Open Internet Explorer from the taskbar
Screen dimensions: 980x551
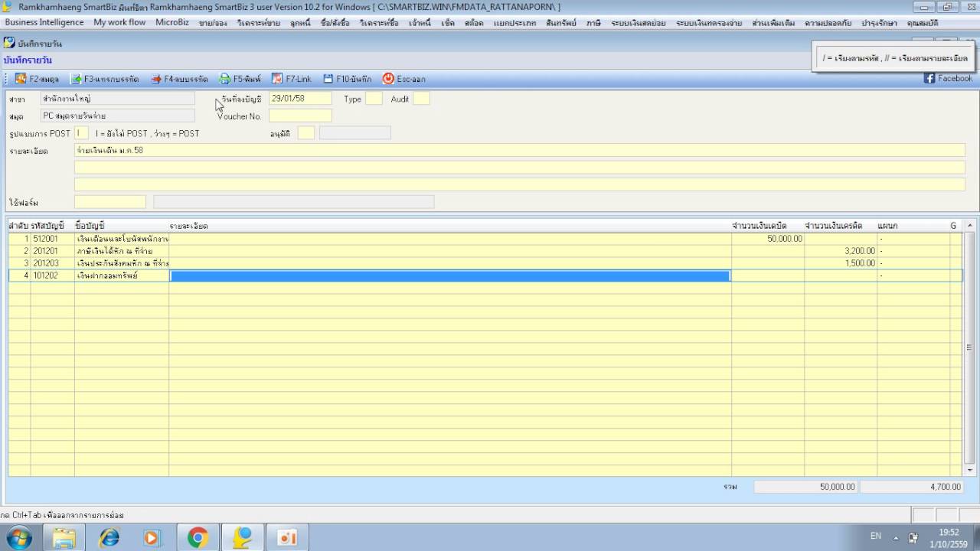pyautogui.click(x=109, y=538)
